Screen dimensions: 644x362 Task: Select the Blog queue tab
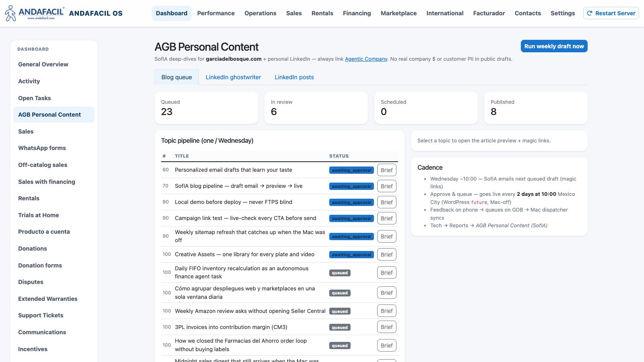point(177,77)
